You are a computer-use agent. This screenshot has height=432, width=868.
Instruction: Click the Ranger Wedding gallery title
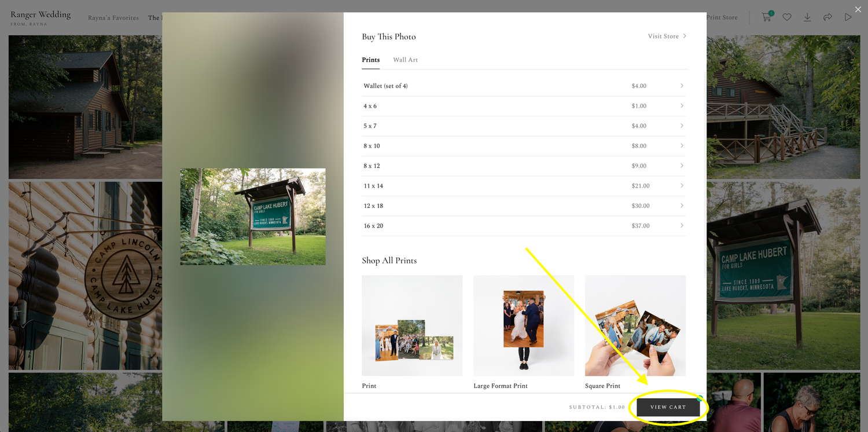pos(41,14)
